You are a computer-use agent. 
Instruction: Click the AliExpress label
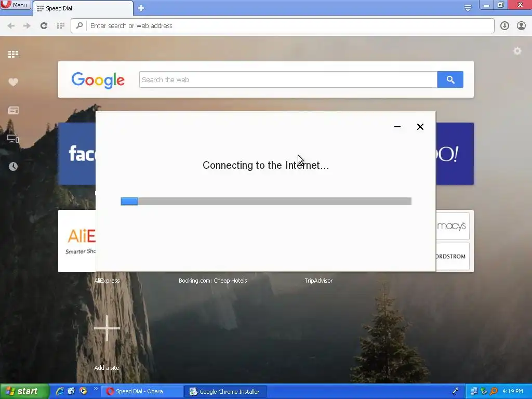(107, 281)
